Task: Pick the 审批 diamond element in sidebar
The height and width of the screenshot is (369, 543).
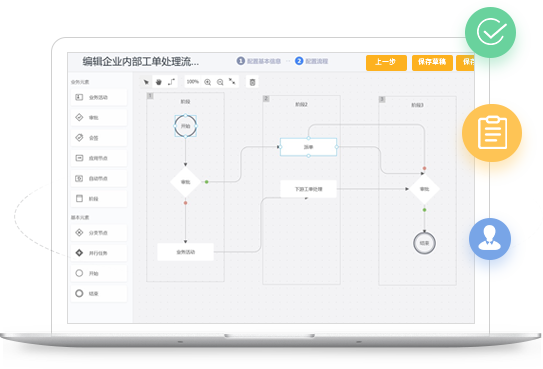Action: [99, 118]
